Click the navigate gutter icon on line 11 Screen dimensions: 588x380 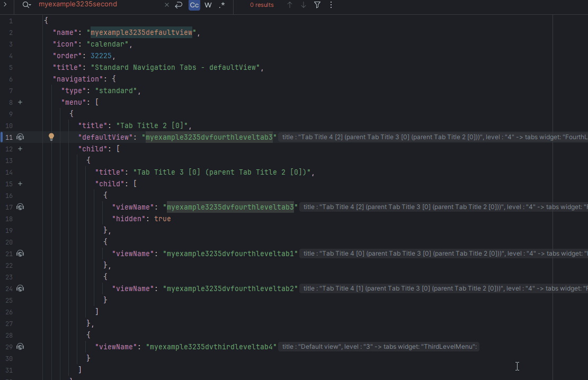(x=21, y=137)
